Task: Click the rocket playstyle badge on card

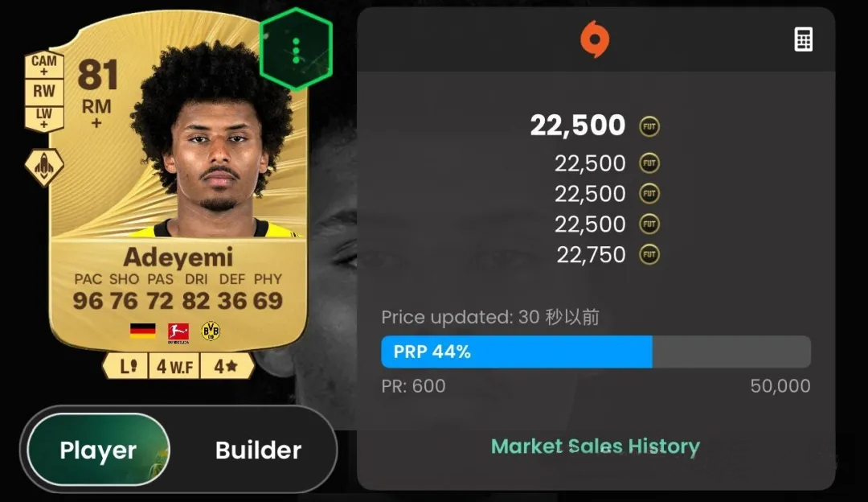Action: click(43, 167)
